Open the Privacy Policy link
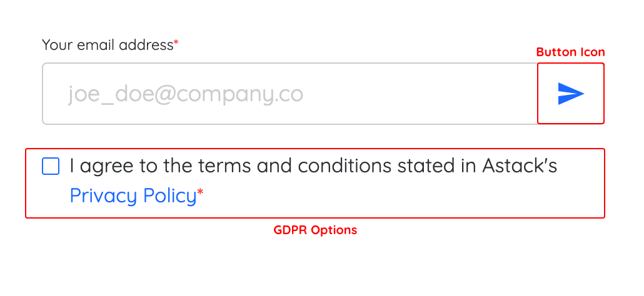 click(133, 195)
